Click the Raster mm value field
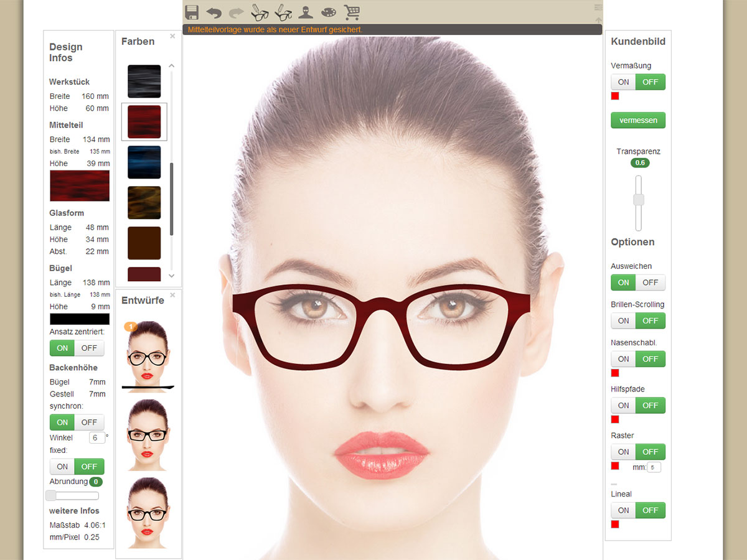This screenshot has height=560, width=747. pyautogui.click(x=654, y=467)
